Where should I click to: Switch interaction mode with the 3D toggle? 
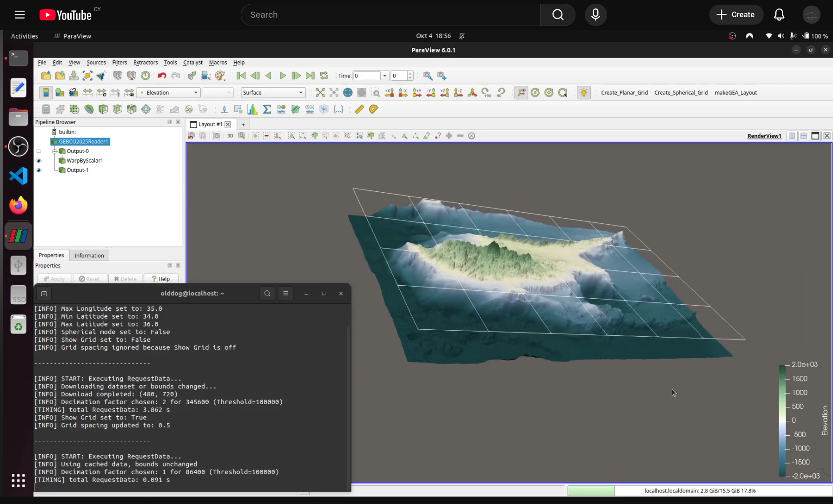[230, 136]
